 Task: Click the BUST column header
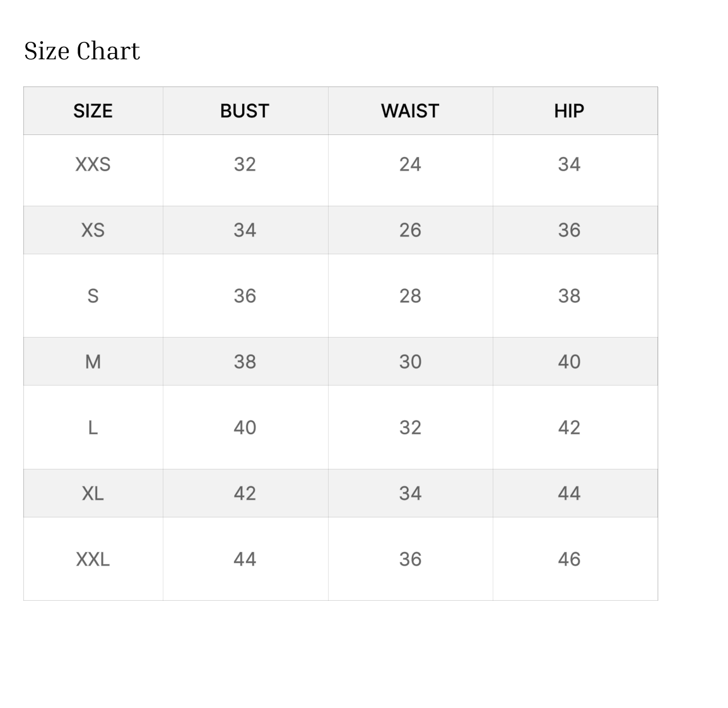[245, 111]
